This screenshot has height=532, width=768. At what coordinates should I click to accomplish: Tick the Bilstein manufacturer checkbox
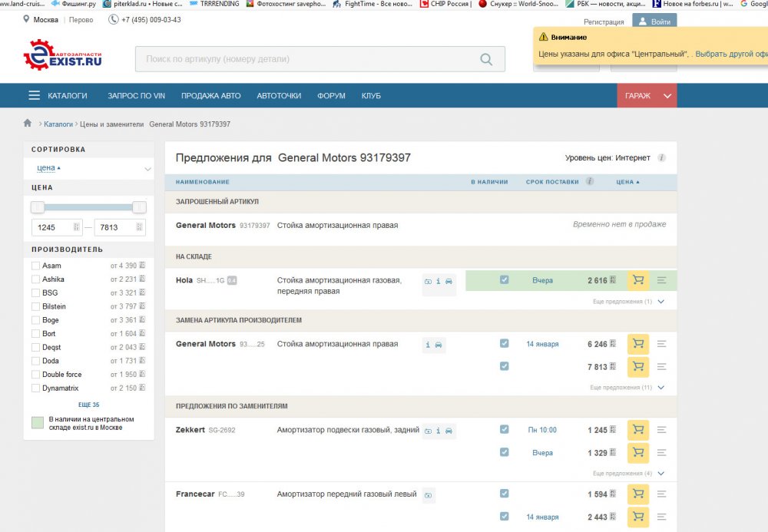point(35,307)
